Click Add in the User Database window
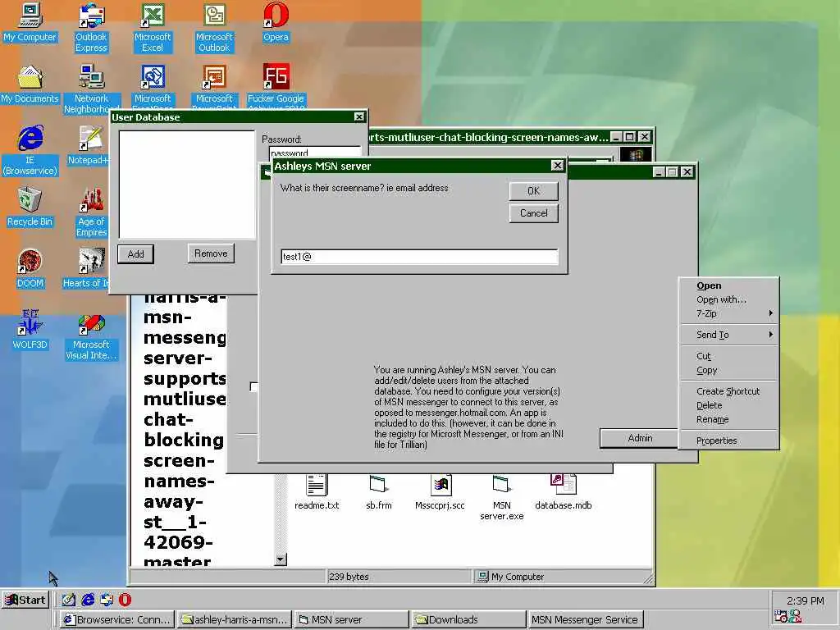The height and width of the screenshot is (630, 840). coord(135,254)
